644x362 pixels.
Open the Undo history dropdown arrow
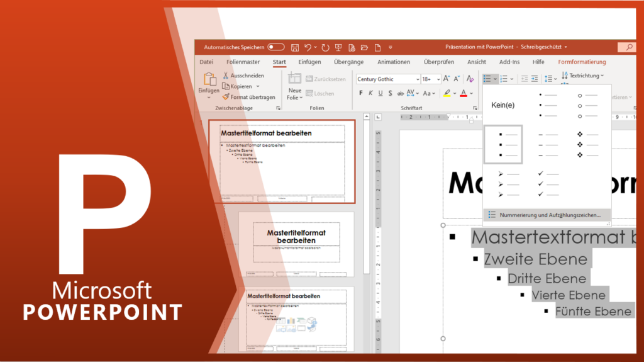click(x=316, y=48)
